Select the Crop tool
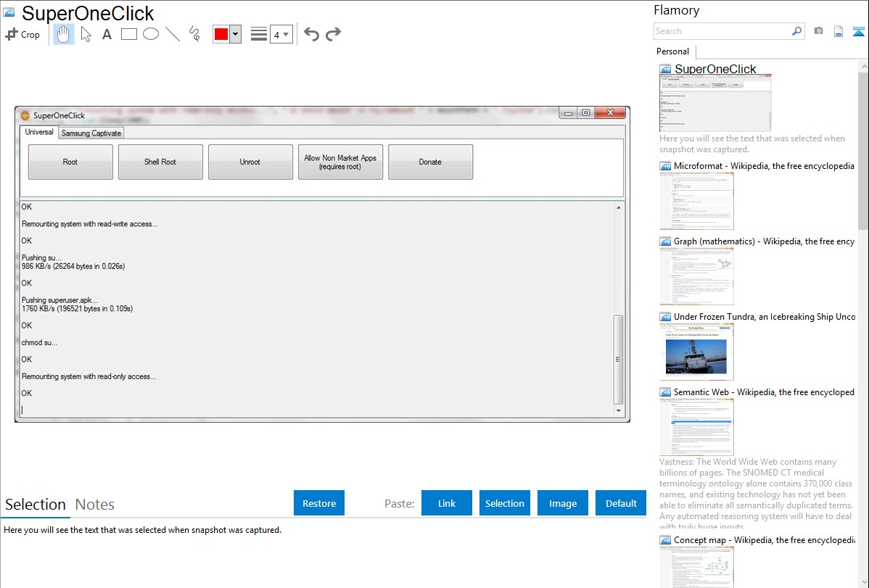Image resolution: width=869 pixels, height=588 pixels. (22, 34)
